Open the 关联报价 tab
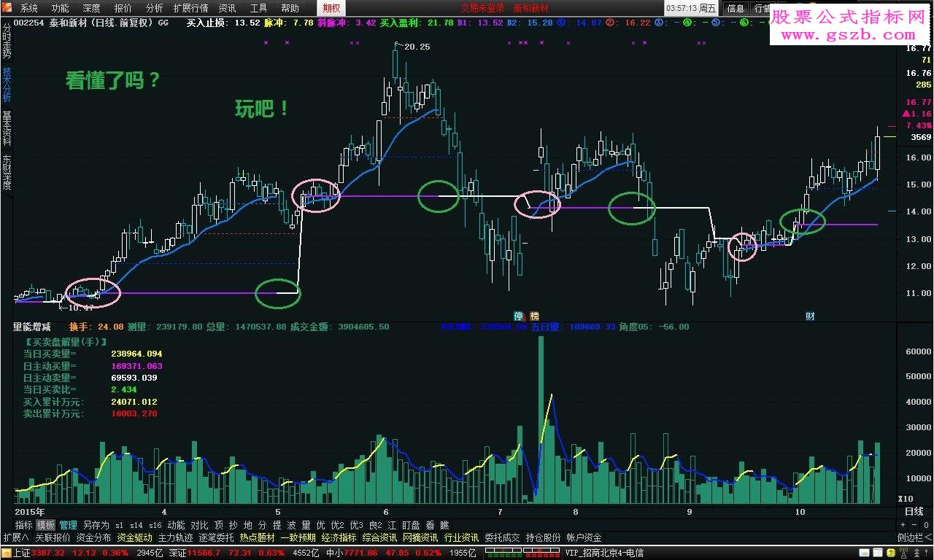 pos(53,537)
